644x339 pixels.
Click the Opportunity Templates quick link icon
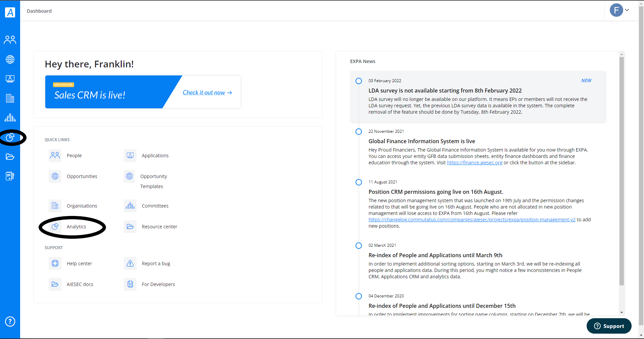[129, 176]
